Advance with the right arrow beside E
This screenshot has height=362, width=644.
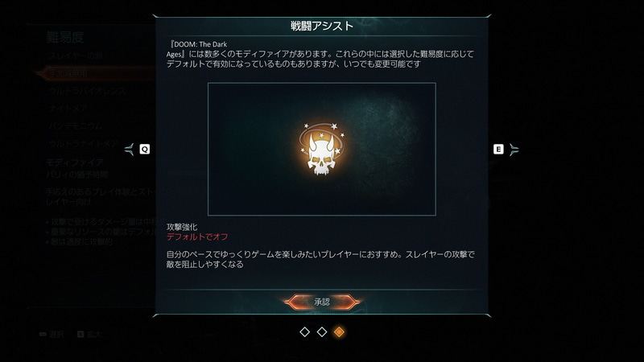(x=514, y=150)
